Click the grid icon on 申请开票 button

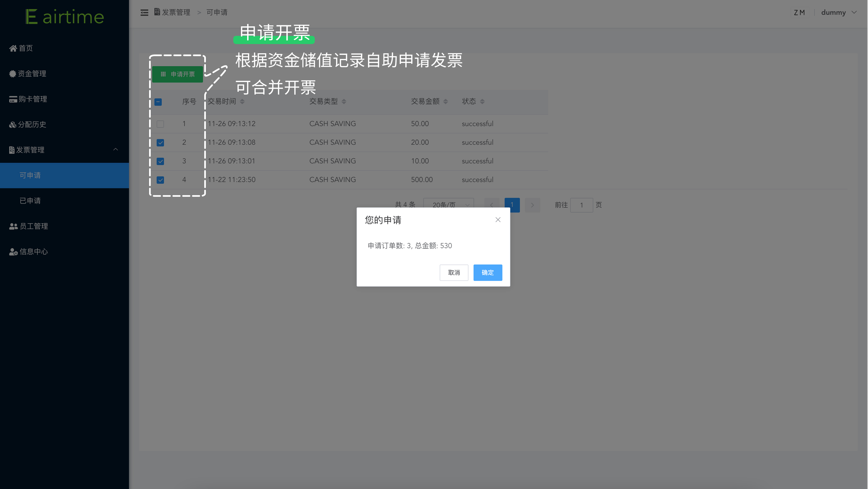(163, 74)
